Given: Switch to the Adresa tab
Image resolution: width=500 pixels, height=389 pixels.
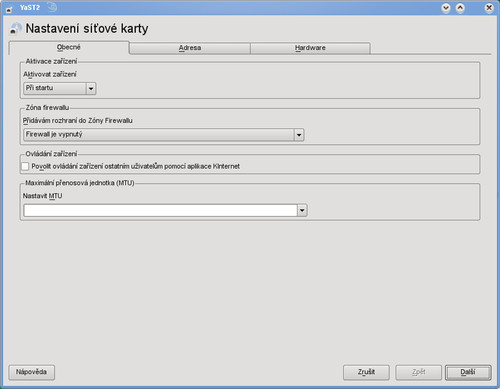Looking at the screenshot, I should coord(190,48).
